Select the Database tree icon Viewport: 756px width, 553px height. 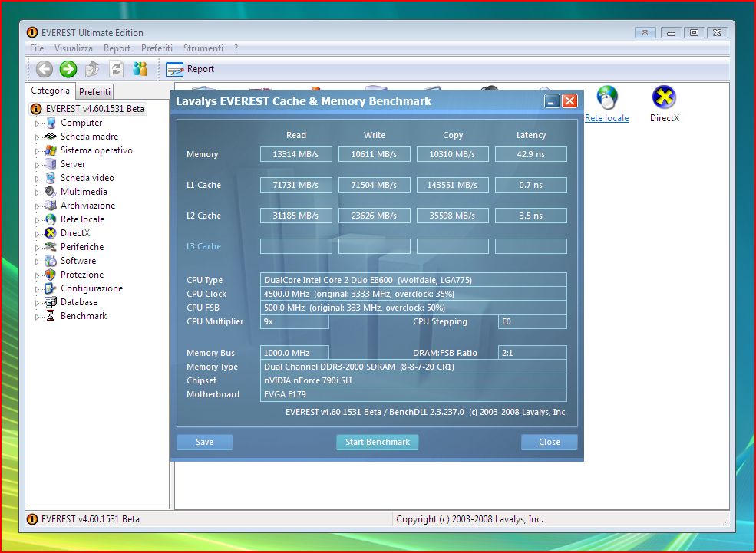pyautogui.click(x=51, y=302)
